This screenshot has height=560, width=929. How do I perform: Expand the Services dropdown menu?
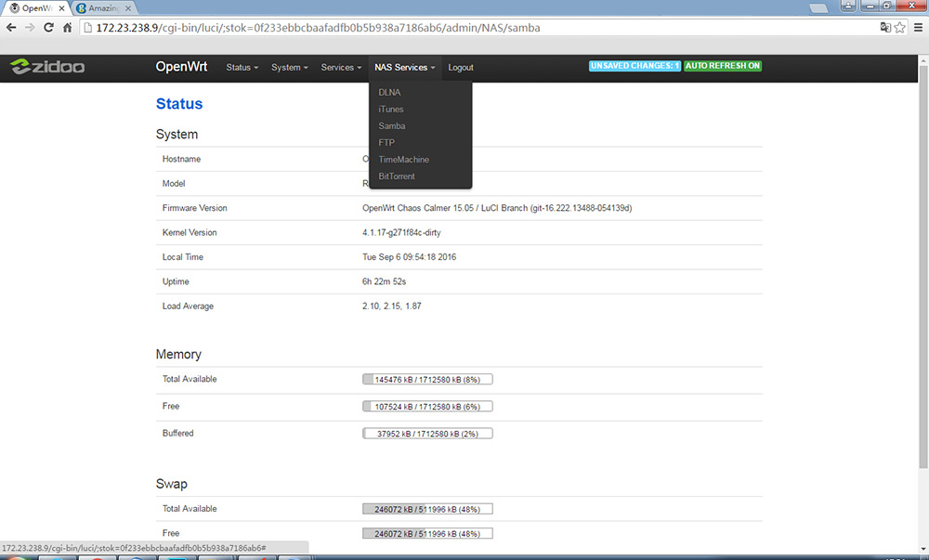pos(341,68)
